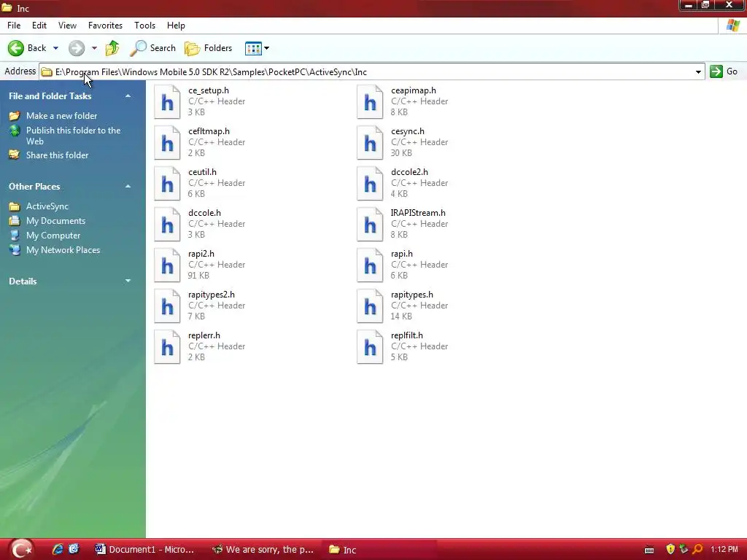Click the Go button
The height and width of the screenshot is (560, 747).
(724, 71)
